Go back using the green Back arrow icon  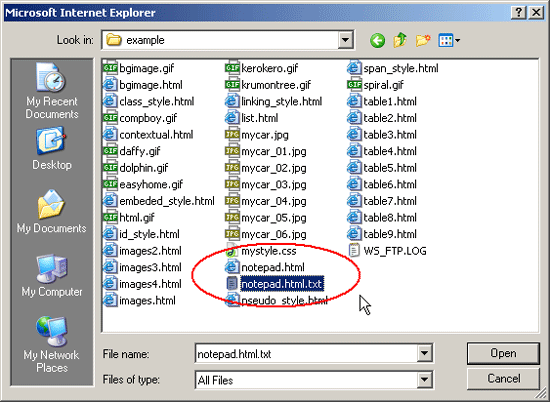377,41
